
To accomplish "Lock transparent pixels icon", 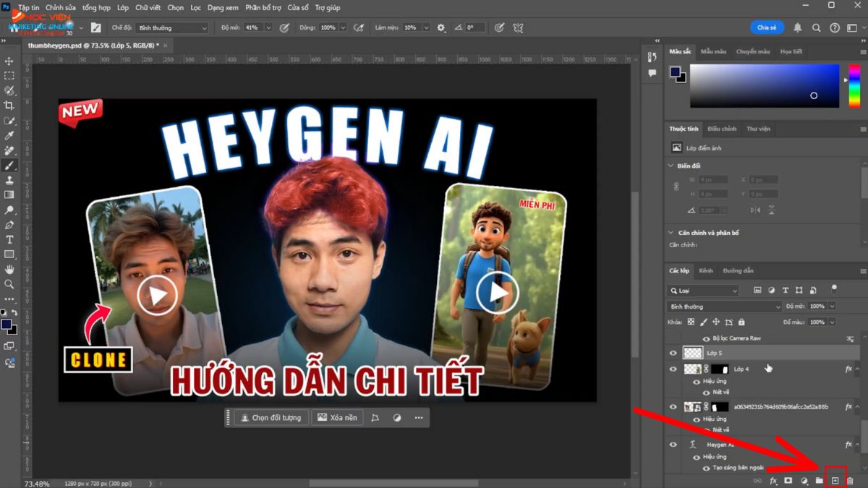I will pos(691,322).
